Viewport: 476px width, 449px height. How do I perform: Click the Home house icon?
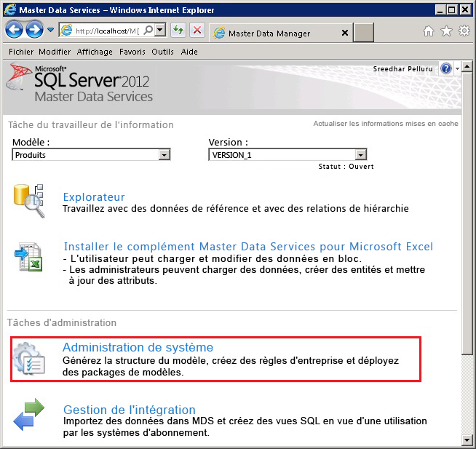429,31
